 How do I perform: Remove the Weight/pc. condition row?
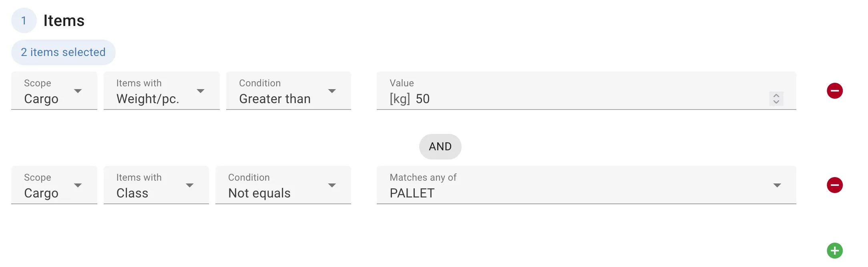(x=835, y=91)
